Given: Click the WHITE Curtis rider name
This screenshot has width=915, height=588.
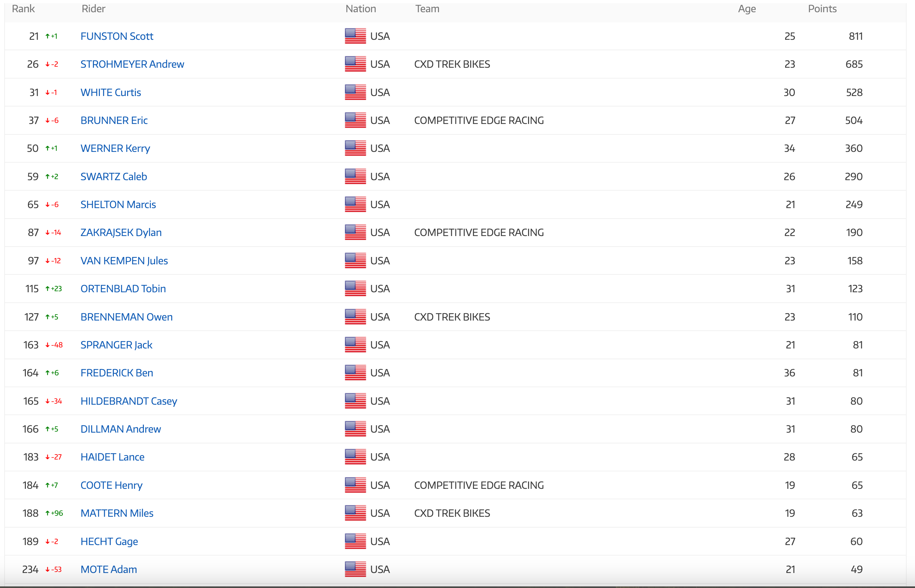Looking at the screenshot, I should point(111,93).
